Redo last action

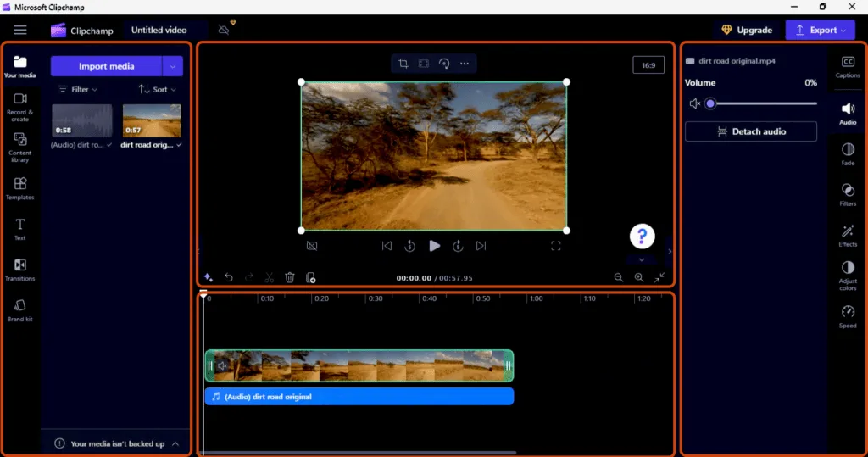click(249, 277)
